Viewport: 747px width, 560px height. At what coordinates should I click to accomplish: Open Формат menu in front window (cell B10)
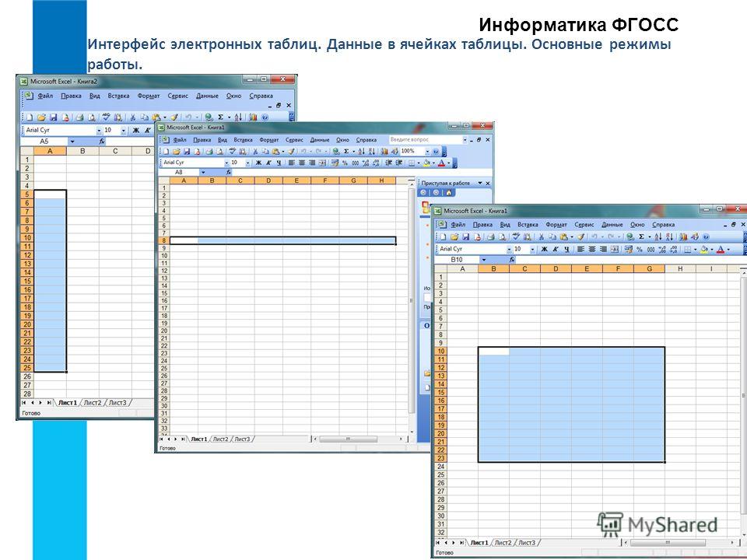pyautogui.click(x=556, y=224)
